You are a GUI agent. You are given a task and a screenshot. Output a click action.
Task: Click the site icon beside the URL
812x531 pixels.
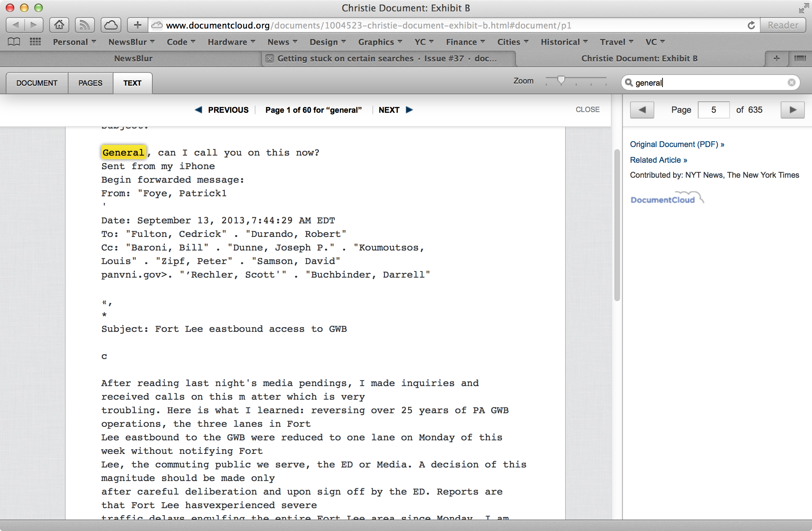pyautogui.click(x=157, y=25)
